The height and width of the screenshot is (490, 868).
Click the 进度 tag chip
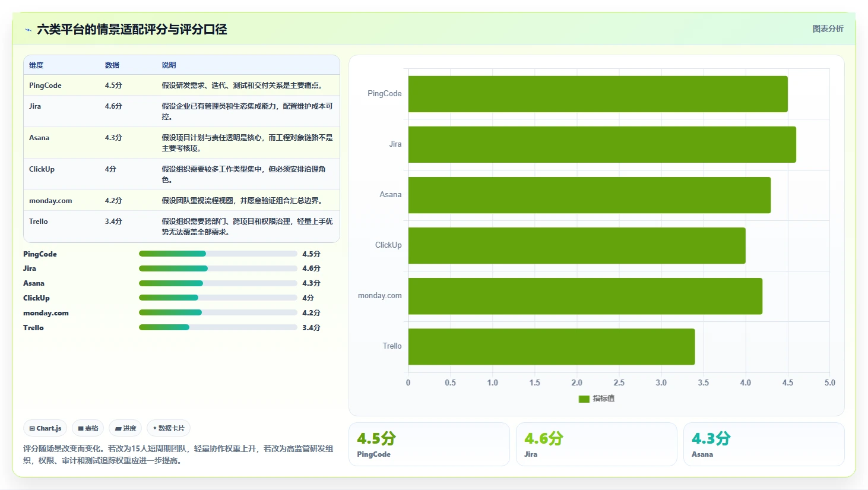(125, 428)
